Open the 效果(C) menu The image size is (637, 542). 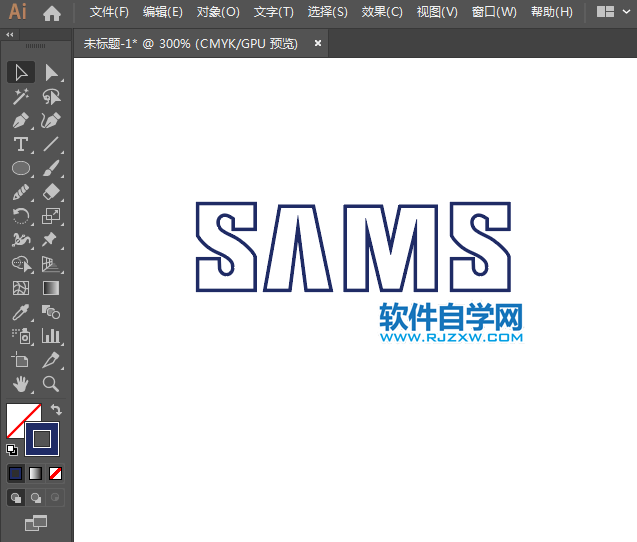tap(382, 12)
